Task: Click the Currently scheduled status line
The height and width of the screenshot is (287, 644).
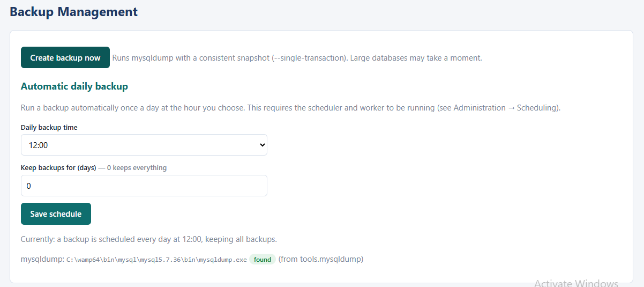Action: [149, 239]
